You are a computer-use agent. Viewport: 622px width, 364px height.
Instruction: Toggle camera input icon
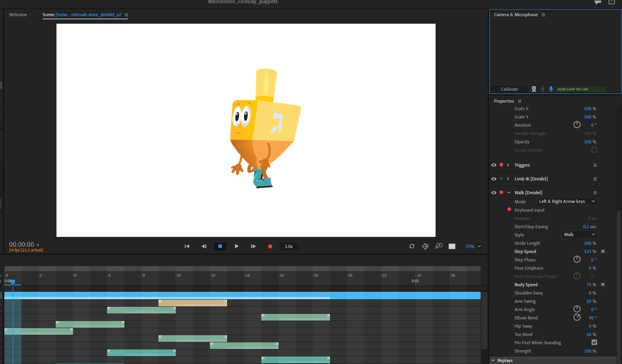534,89
